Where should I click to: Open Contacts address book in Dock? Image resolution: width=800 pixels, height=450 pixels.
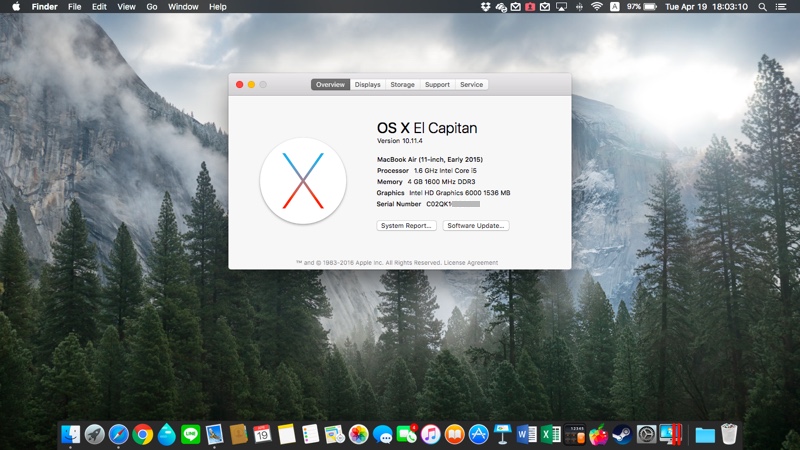tap(238, 435)
